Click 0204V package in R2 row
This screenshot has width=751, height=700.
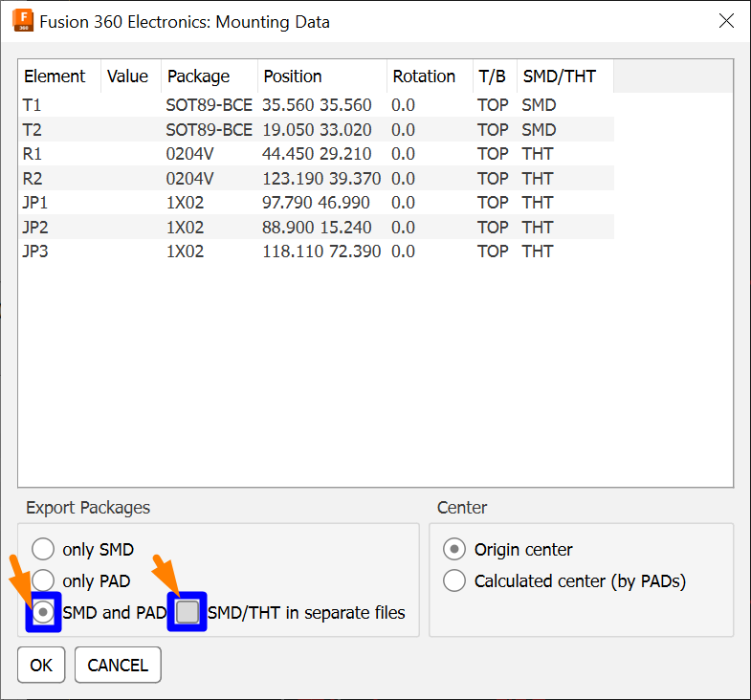[x=189, y=178]
